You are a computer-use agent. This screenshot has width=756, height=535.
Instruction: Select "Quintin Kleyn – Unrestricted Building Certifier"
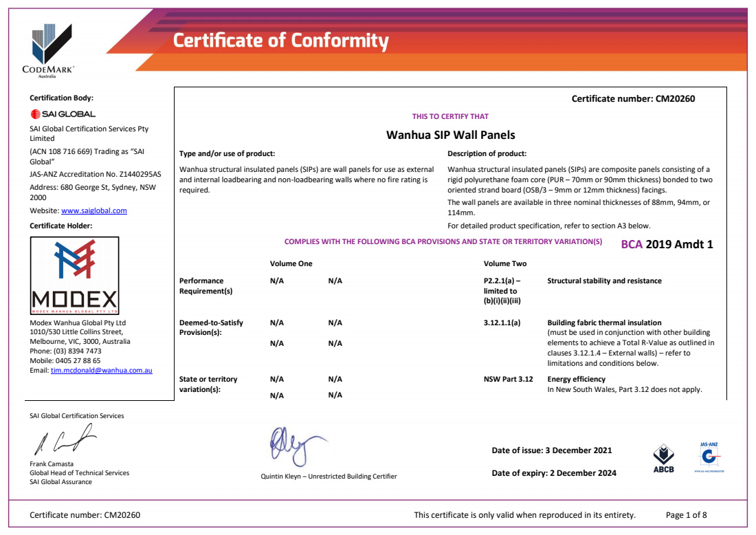[x=329, y=477]
